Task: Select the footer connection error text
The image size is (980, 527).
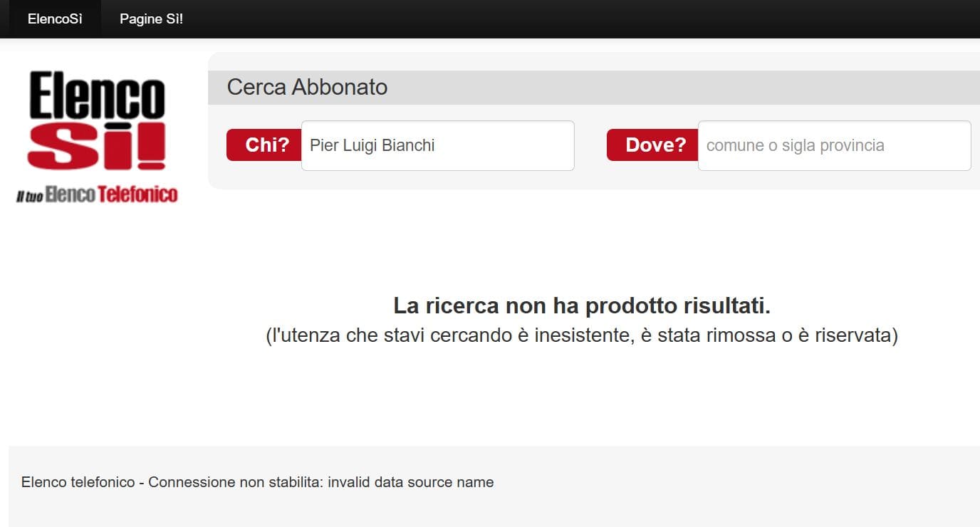Action: click(x=257, y=482)
